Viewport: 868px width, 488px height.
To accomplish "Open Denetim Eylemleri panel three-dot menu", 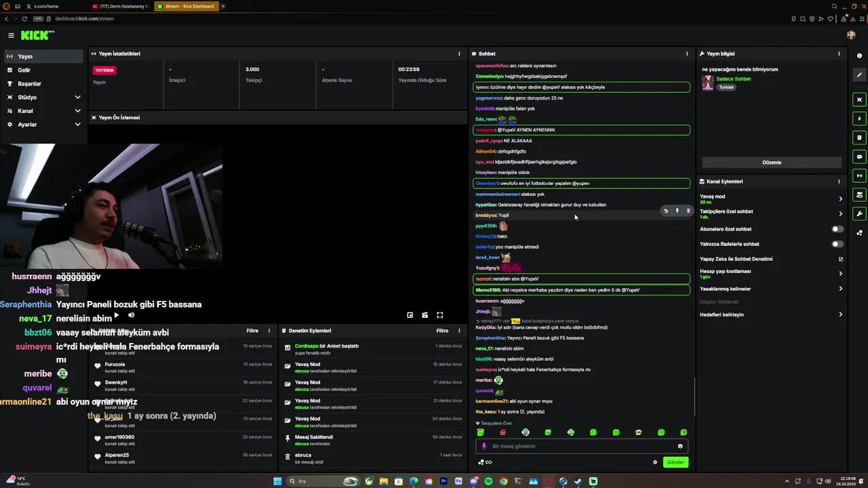I will coord(459,331).
